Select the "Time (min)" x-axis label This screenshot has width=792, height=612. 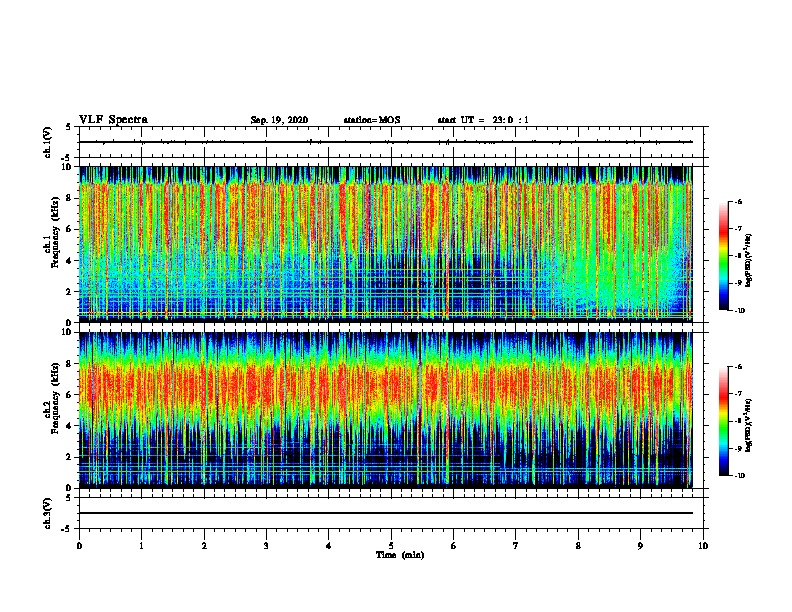tap(400, 555)
